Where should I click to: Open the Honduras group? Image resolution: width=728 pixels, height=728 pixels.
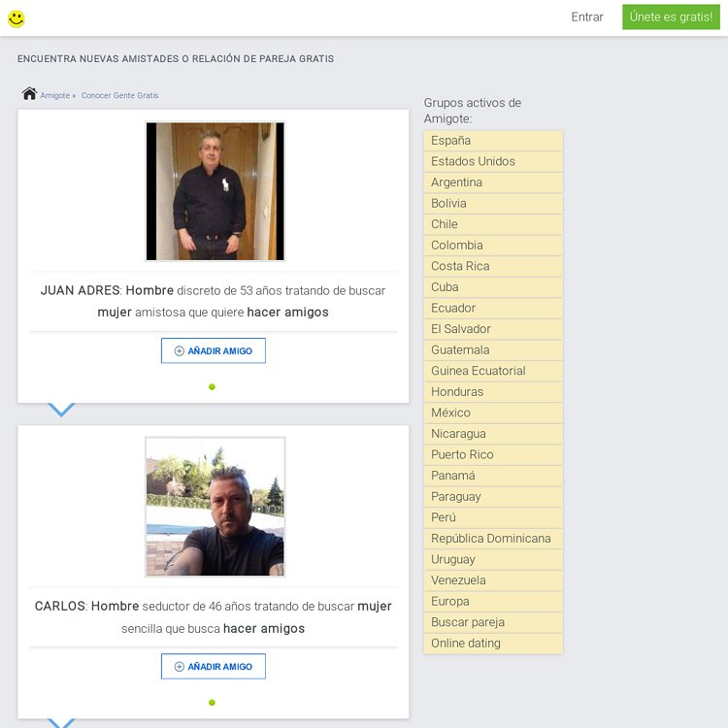coord(493,392)
